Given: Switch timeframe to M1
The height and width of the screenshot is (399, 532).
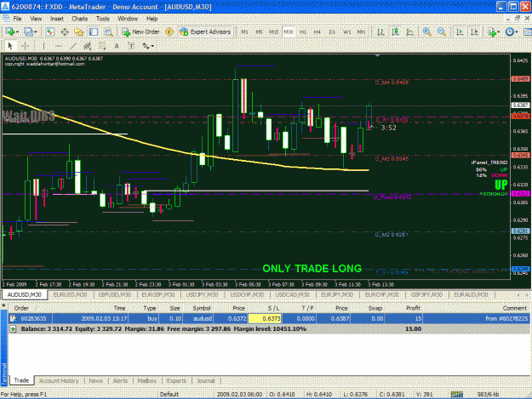Looking at the screenshot, I should (244, 31).
